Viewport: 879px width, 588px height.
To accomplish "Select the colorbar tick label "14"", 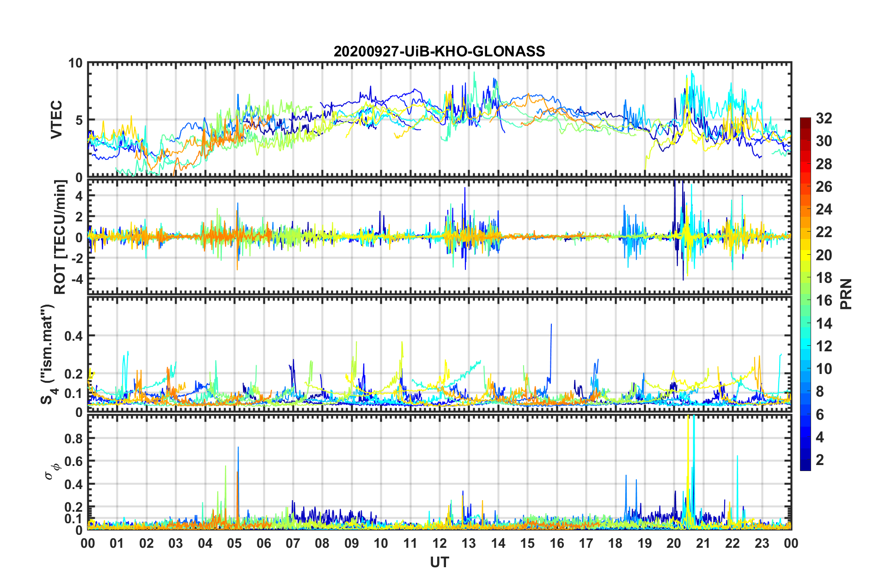I will pyautogui.click(x=824, y=324).
